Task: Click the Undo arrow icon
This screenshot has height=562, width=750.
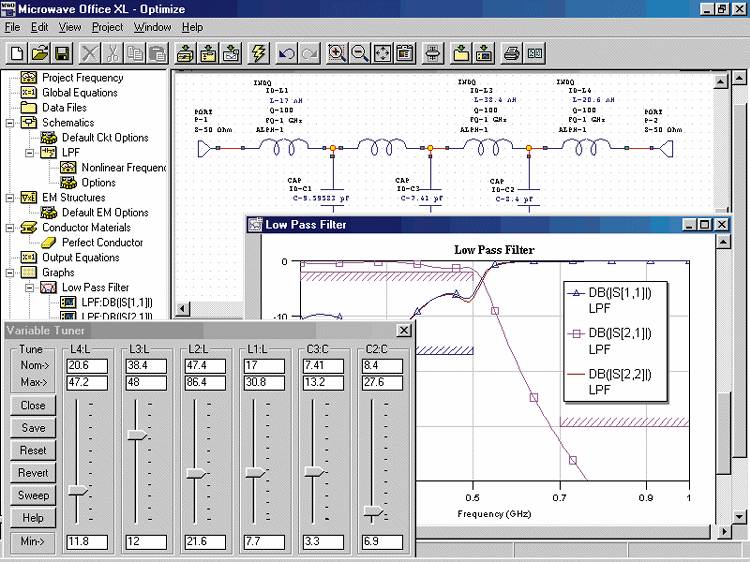Action: [286, 53]
